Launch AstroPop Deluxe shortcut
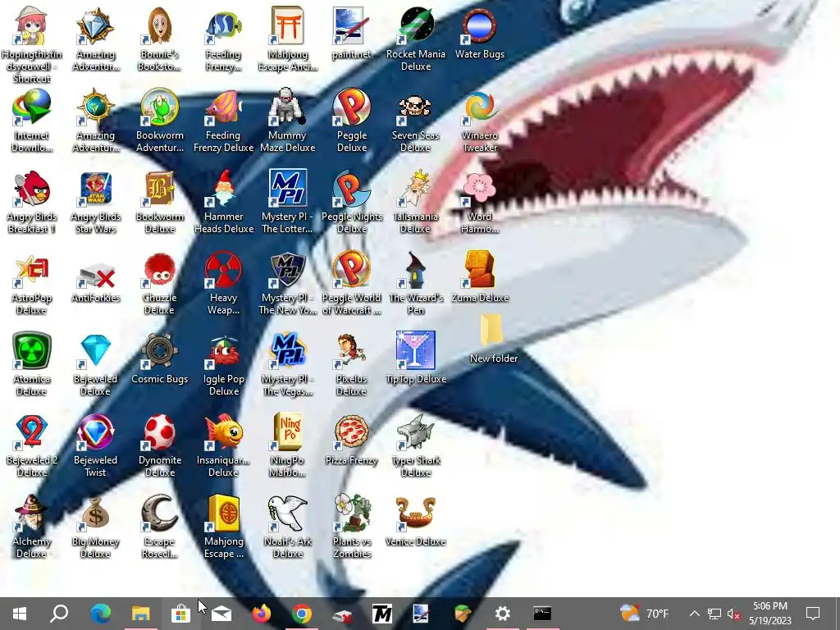Viewport: 840px width, 630px height. (x=32, y=269)
